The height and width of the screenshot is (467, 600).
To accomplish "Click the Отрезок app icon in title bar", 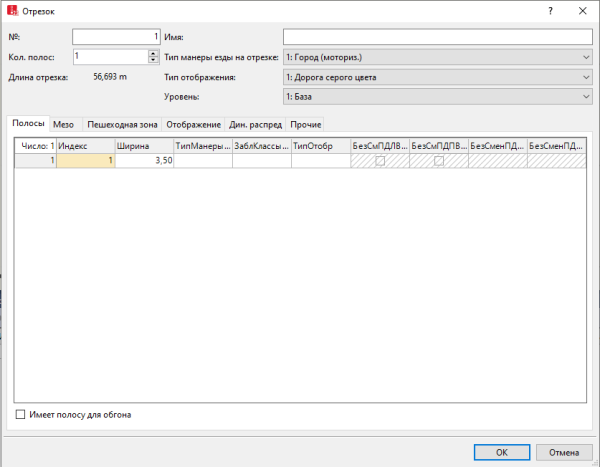I will pos(11,10).
